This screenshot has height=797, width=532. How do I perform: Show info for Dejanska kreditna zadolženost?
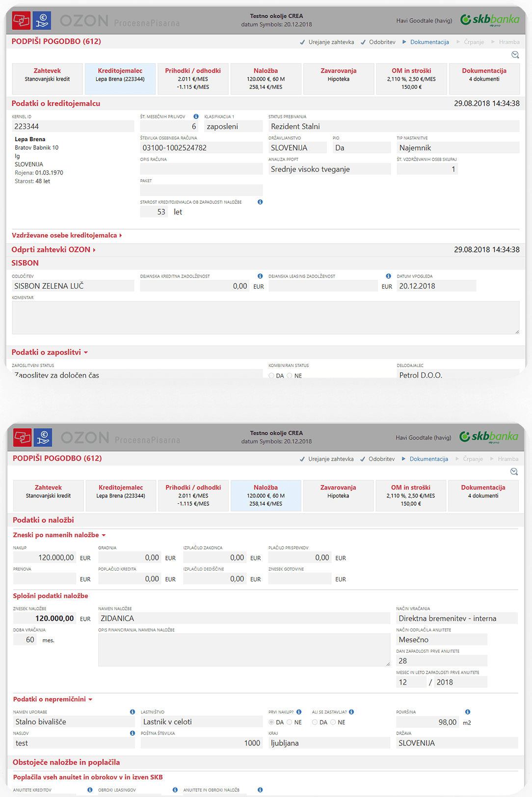tap(260, 276)
